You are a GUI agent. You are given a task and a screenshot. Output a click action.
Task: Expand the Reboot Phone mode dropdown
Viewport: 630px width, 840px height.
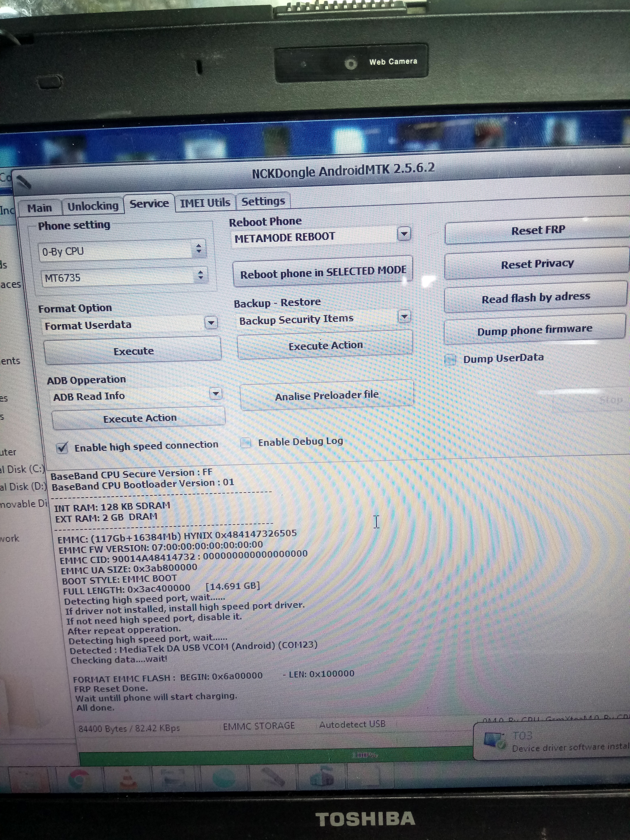point(404,234)
